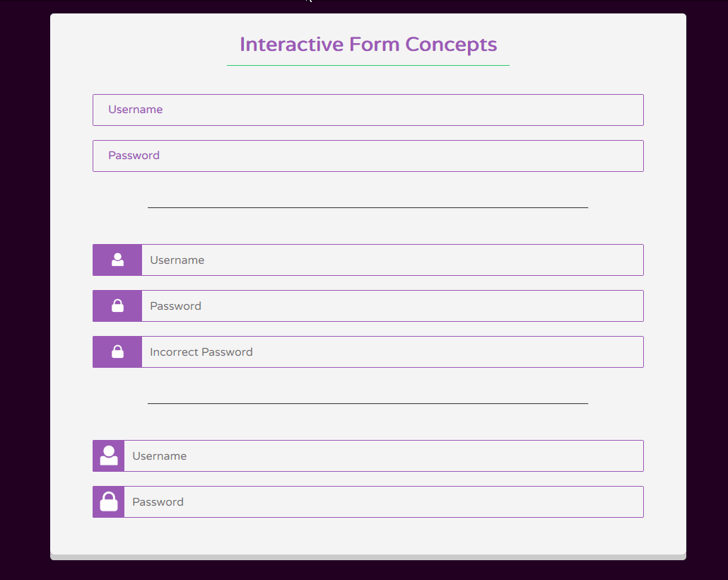Viewport: 728px width, 580px height.
Task: Click the lower horizontal divider line
Action: 368,403
